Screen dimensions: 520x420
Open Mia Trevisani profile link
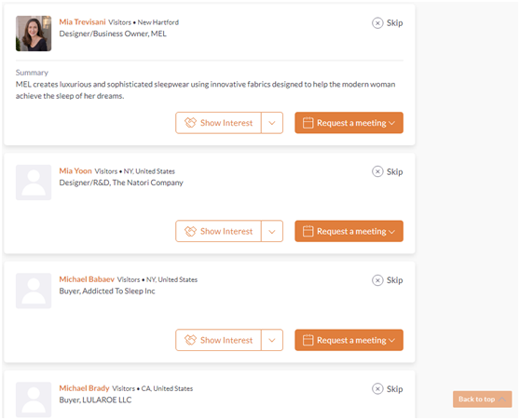[x=82, y=21]
